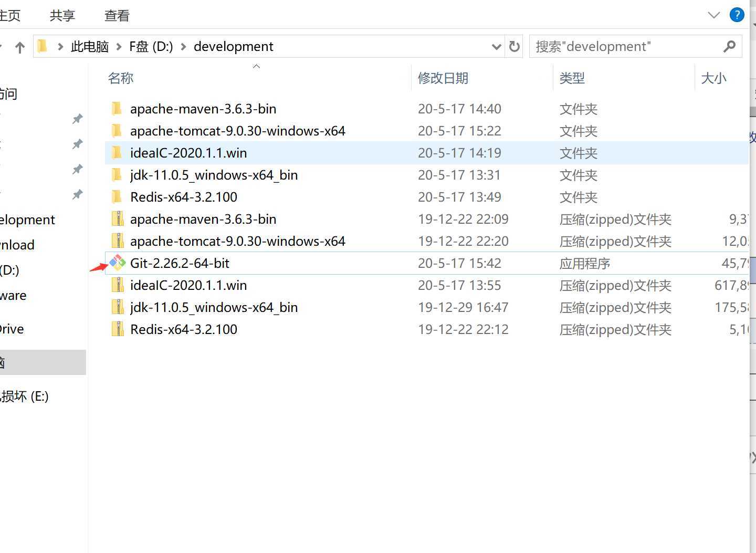
Task: Sort by 修改日期 column header
Action: coord(443,78)
